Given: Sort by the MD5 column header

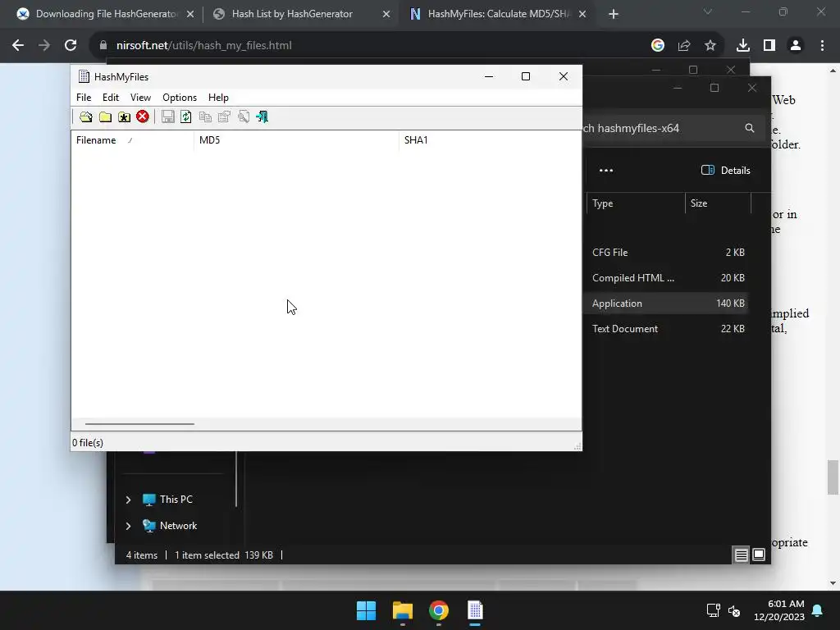Looking at the screenshot, I should pos(296,140).
